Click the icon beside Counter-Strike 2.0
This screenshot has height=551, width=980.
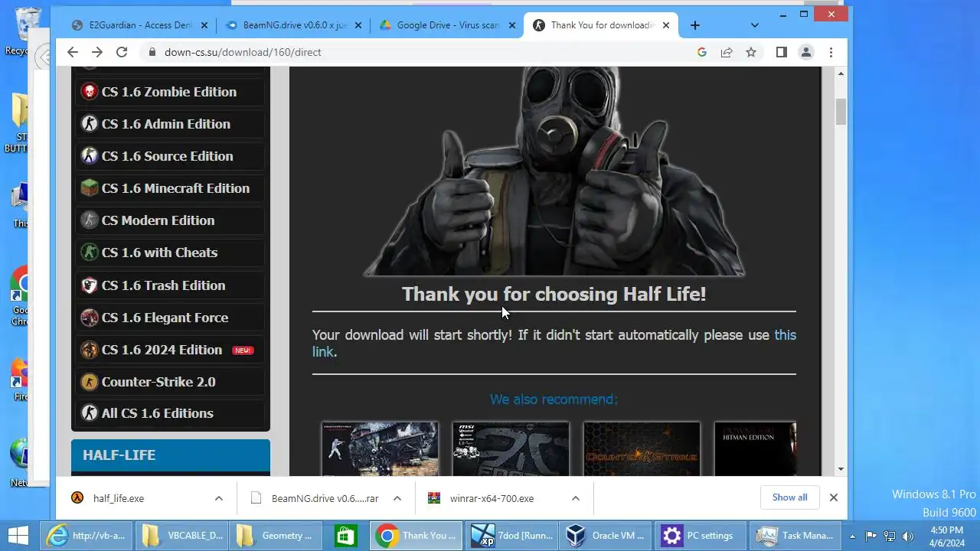[90, 382]
